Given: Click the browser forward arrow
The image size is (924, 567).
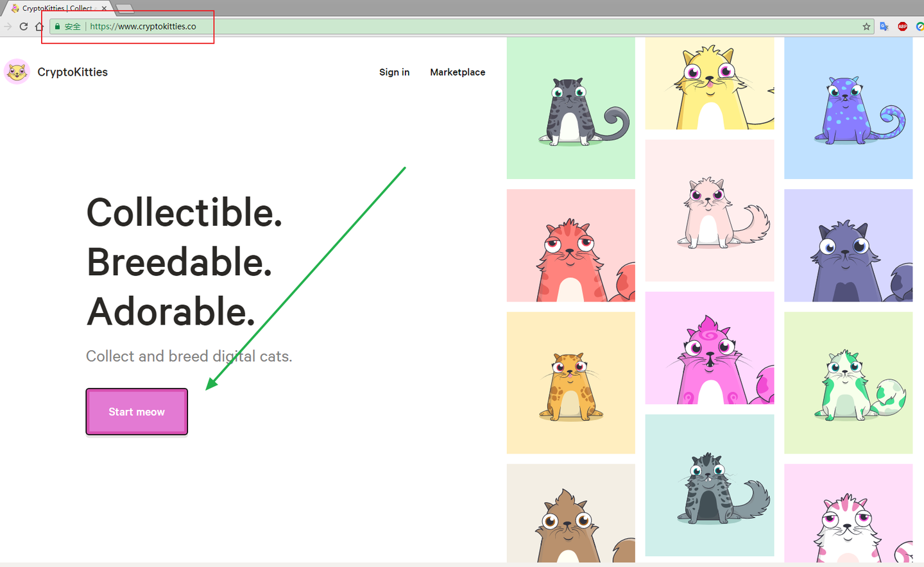Looking at the screenshot, I should 8,26.
